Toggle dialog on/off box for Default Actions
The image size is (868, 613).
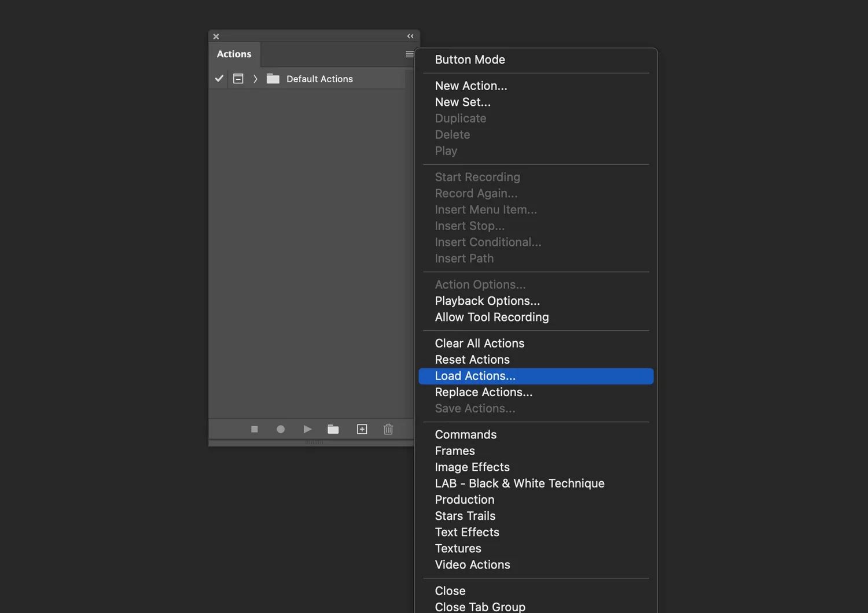tap(238, 79)
